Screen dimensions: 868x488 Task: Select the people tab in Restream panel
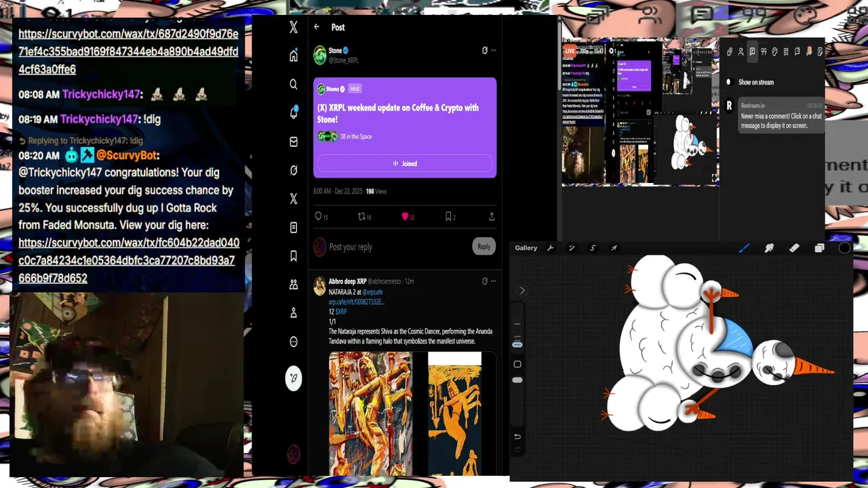point(741,52)
